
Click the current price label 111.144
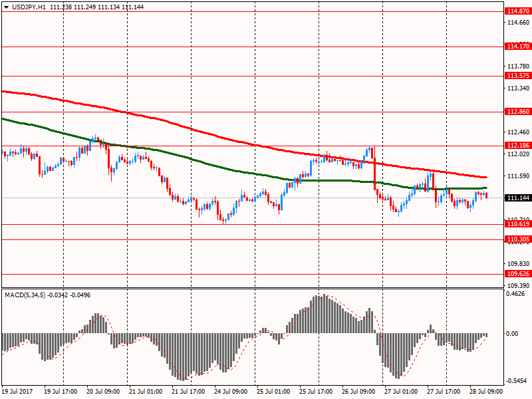[518, 198]
